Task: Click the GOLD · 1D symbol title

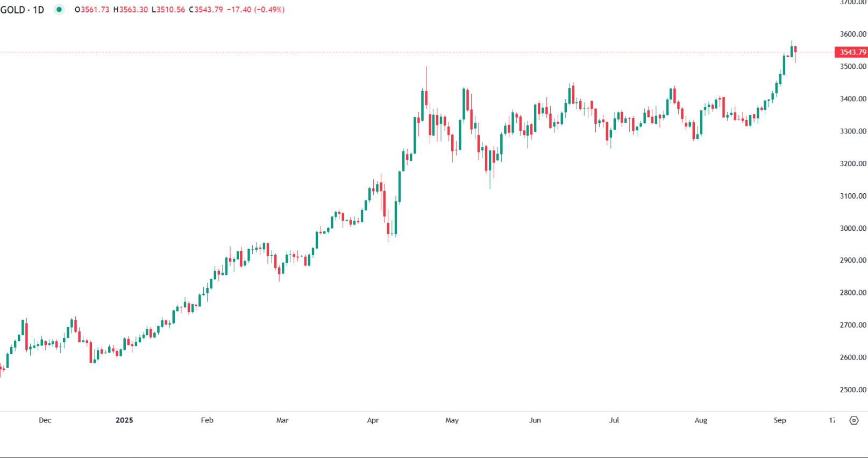Action: [x=22, y=10]
